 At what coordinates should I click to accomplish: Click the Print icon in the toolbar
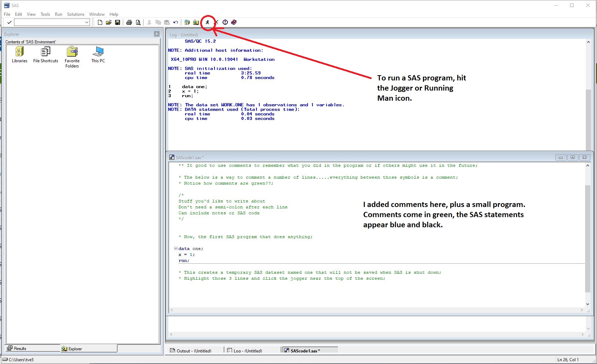tap(129, 22)
